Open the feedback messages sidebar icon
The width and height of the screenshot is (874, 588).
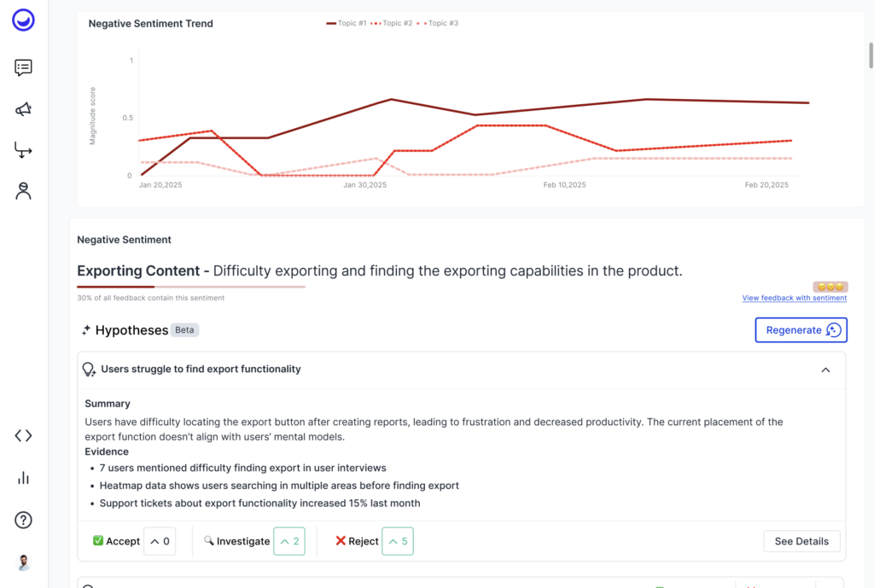point(24,67)
